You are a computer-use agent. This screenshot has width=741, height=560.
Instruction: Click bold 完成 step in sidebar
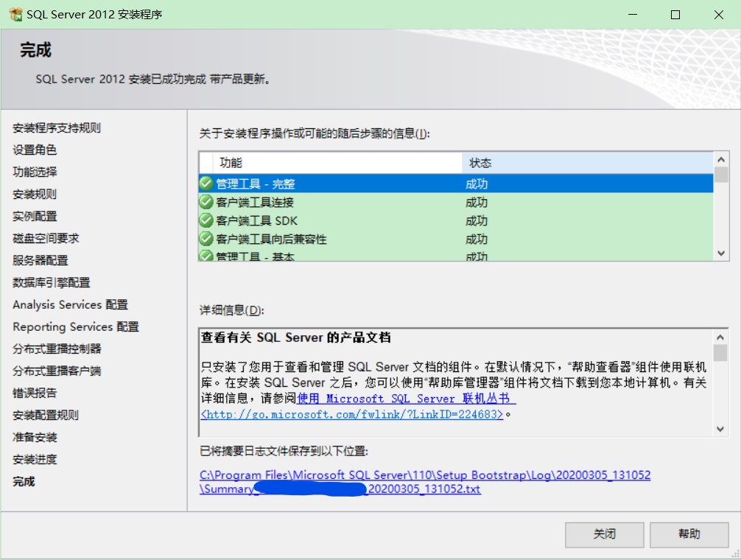[24, 482]
